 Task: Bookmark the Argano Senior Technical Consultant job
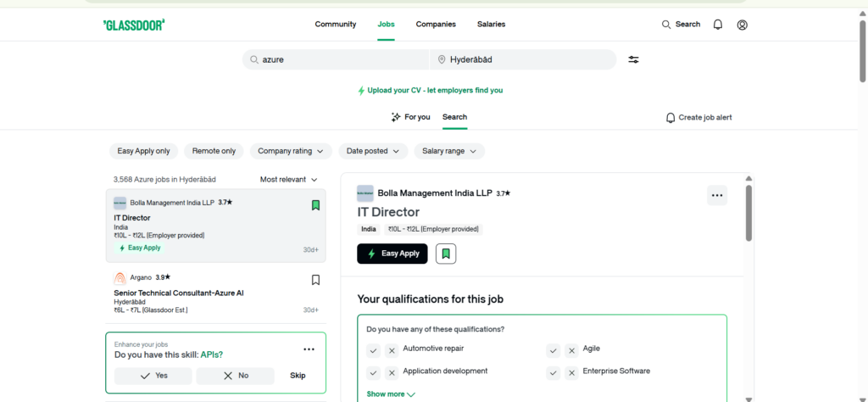315,280
